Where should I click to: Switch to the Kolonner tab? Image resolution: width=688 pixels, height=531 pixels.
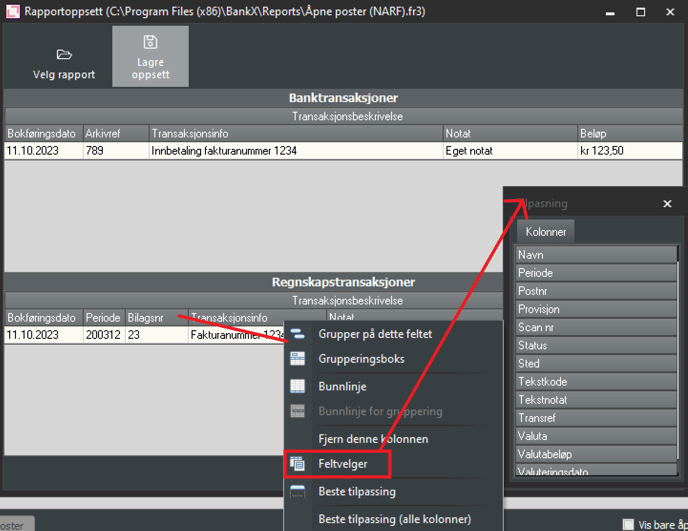coord(545,232)
